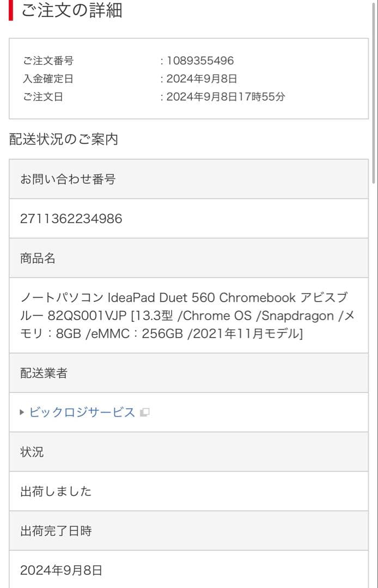Open the external link icon beside ビックロジサービス
Screen dimensions: 378x588
pyautogui.click(x=144, y=413)
